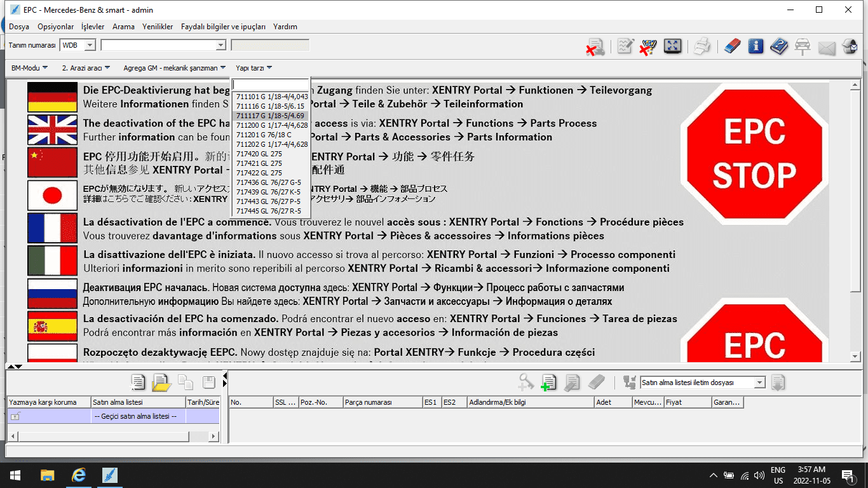868x488 pixels.
Task: Choose '717436 GL 76/27 G-5' list entry
Action: click(268, 182)
